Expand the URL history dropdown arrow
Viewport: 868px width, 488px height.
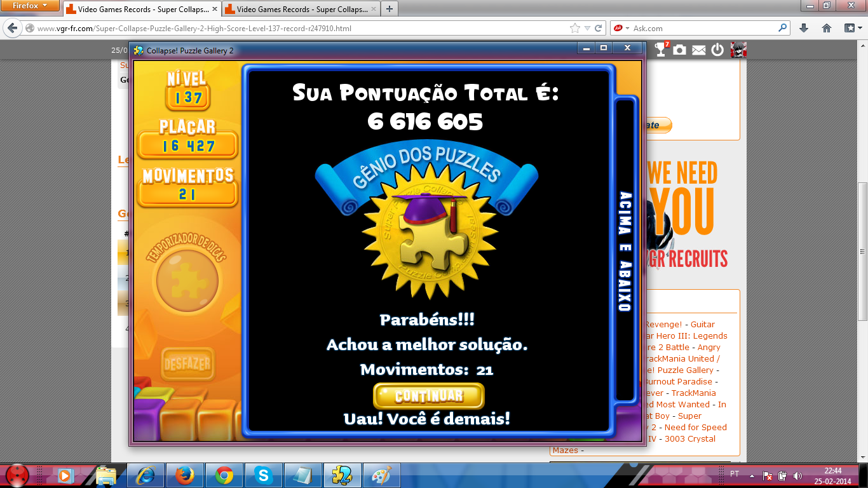[x=588, y=28]
